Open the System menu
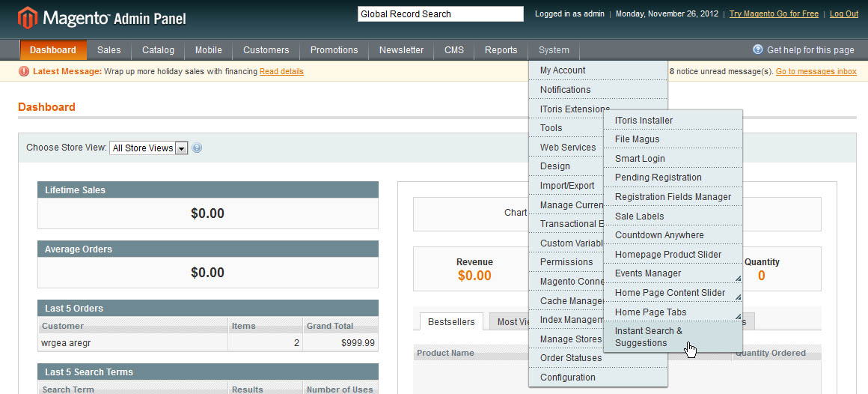 pos(554,50)
